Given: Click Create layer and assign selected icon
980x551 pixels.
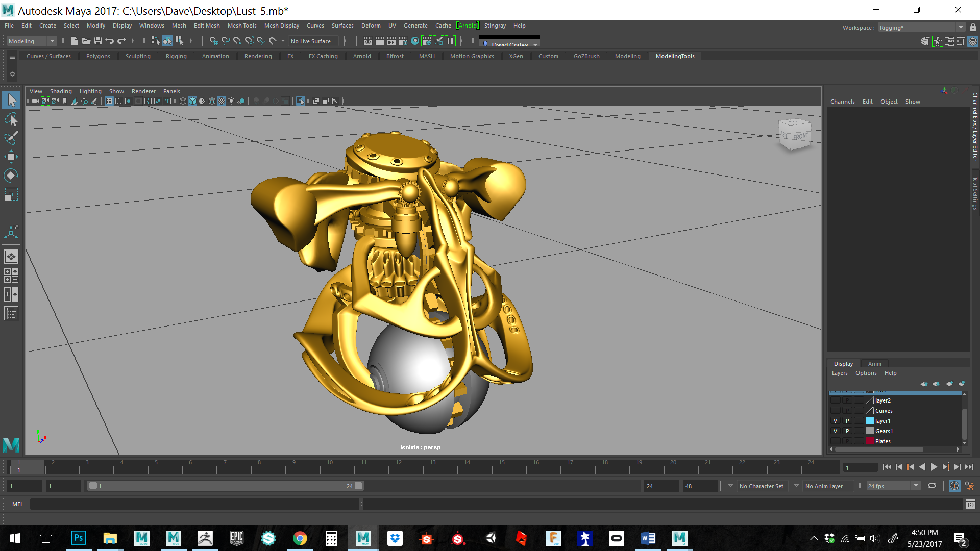Looking at the screenshot, I should (962, 384).
